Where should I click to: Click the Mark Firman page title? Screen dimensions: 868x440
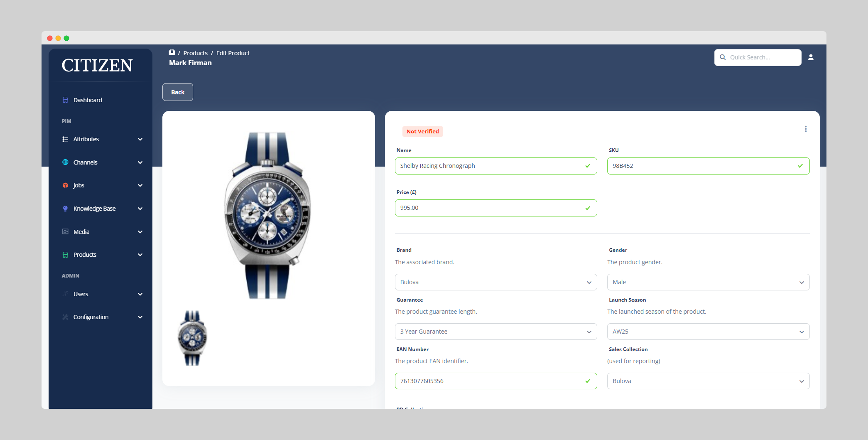click(190, 63)
